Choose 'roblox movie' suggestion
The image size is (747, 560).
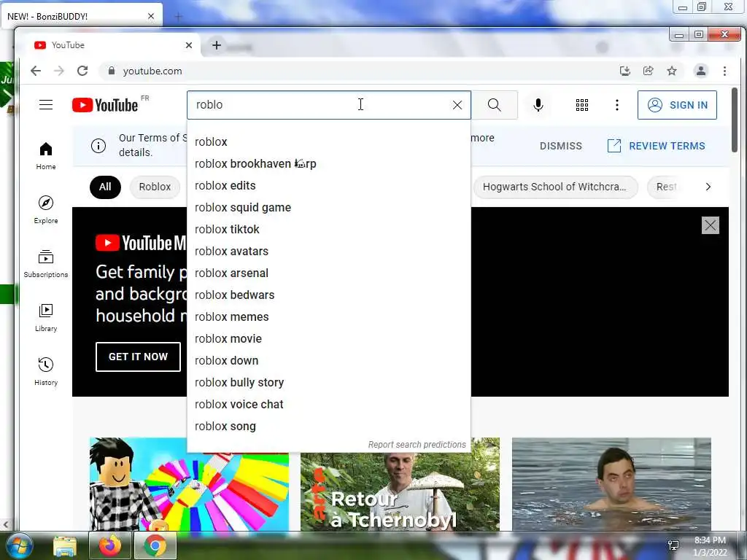pos(329,339)
